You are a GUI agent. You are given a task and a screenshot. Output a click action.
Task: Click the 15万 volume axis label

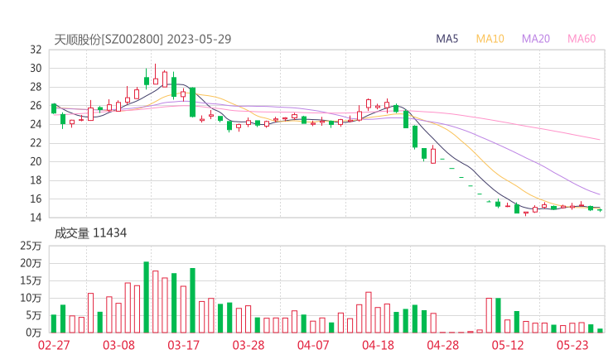click(x=31, y=280)
